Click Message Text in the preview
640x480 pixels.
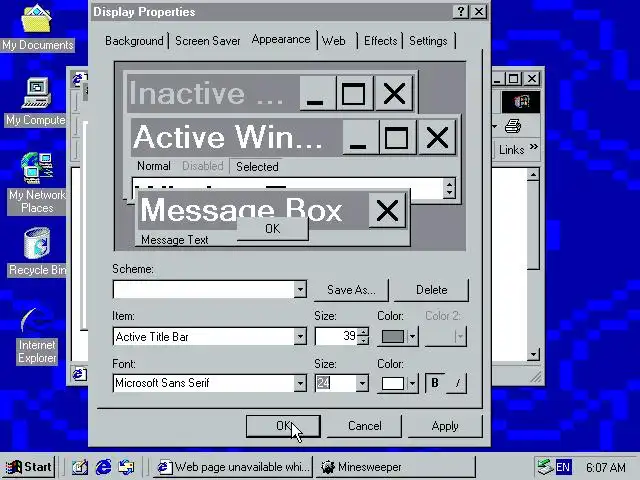click(175, 240)
